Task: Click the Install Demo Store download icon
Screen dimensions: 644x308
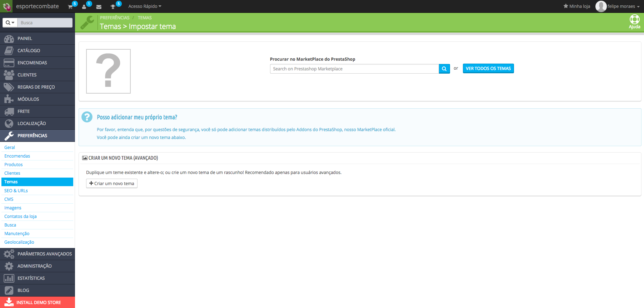Action: coord(9,302)
